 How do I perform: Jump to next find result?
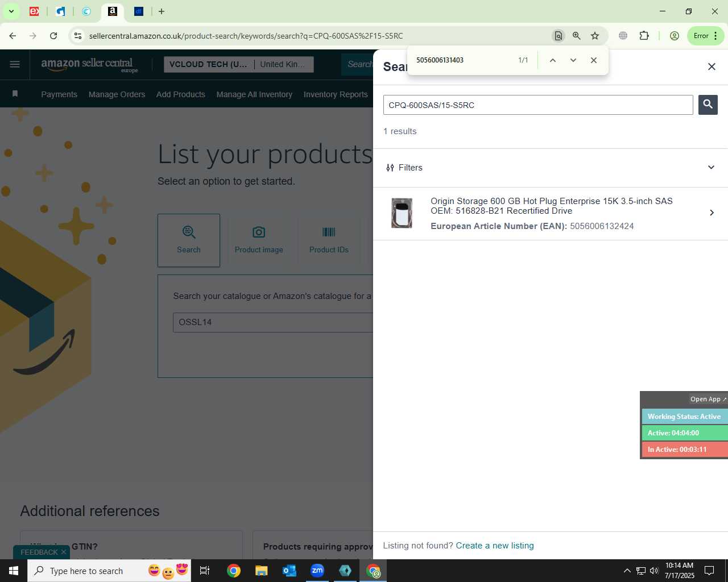click(573, 60)
